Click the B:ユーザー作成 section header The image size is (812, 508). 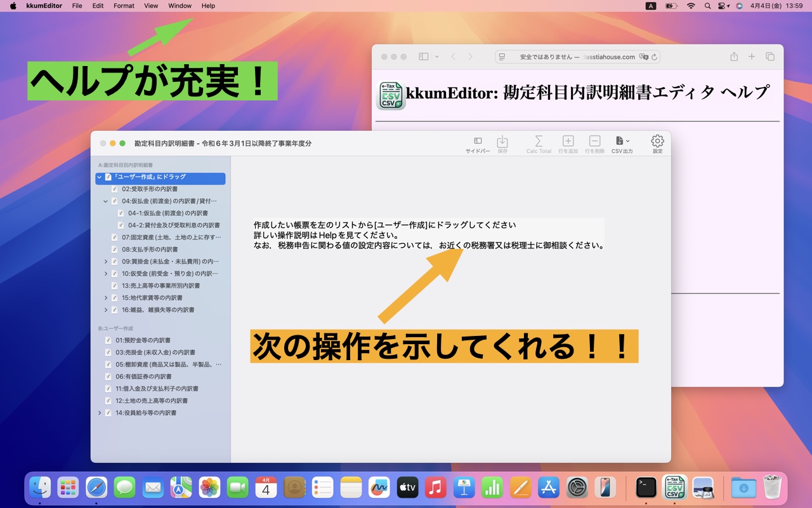115,328
